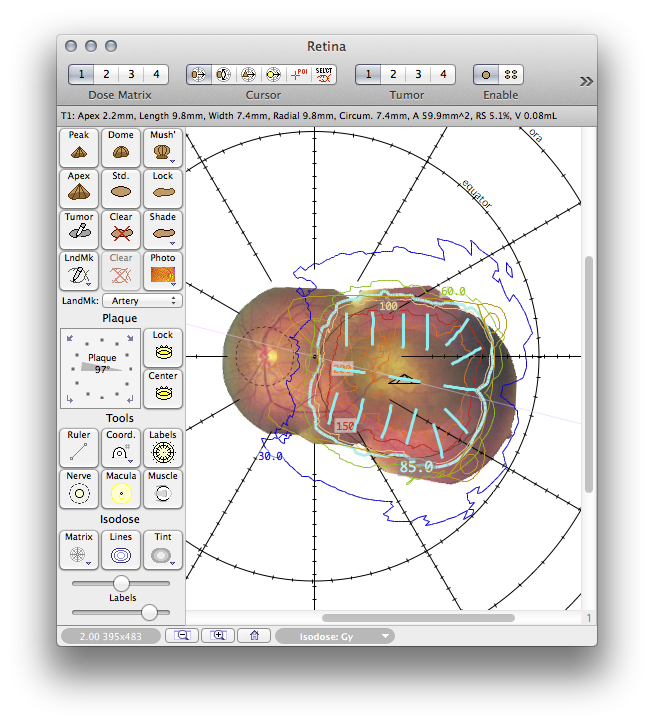Zoom in with the plus magnifier button
The height and width of the screenshot is (725, 654).
tap(218, 636)
